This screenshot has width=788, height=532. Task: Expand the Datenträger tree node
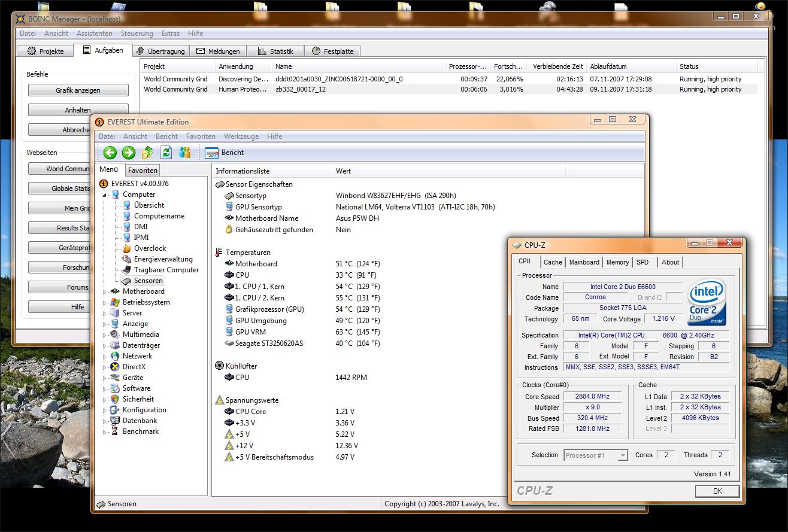pos(105,346)
